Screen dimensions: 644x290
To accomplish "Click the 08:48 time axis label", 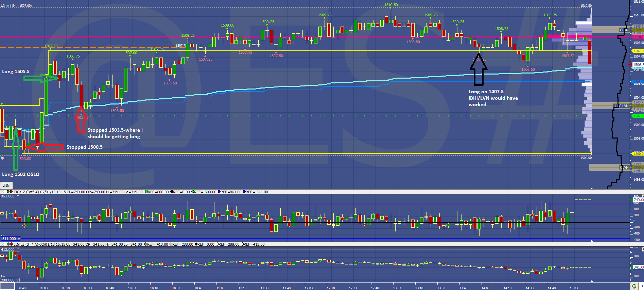I will pos(21,288).
